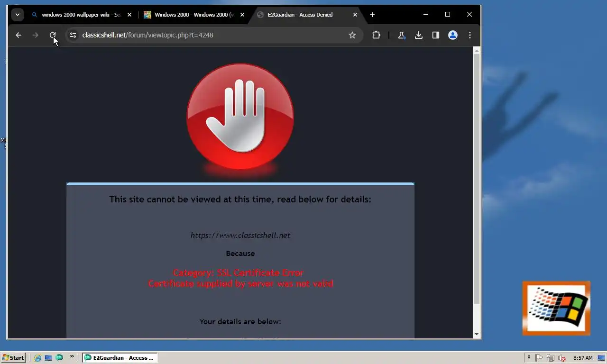Image resolution: width=607 pixels, height=364 pixels.
Task: Click Show Desktop quick launch icon
Action: click(x=48, y=358)
